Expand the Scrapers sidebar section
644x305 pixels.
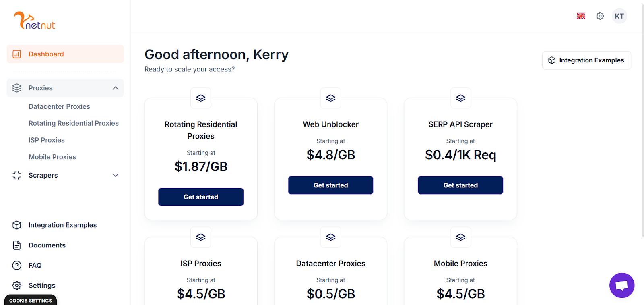(116, 175)
